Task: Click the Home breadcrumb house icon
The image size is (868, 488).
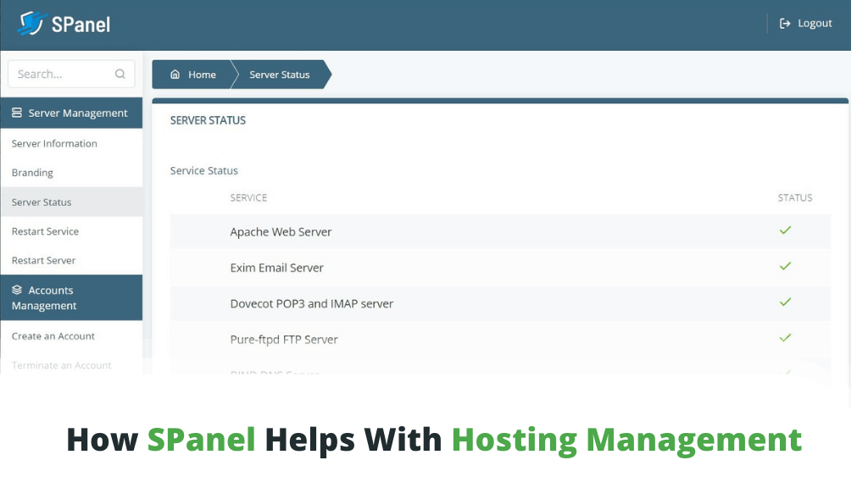Action: pos(175,75)
